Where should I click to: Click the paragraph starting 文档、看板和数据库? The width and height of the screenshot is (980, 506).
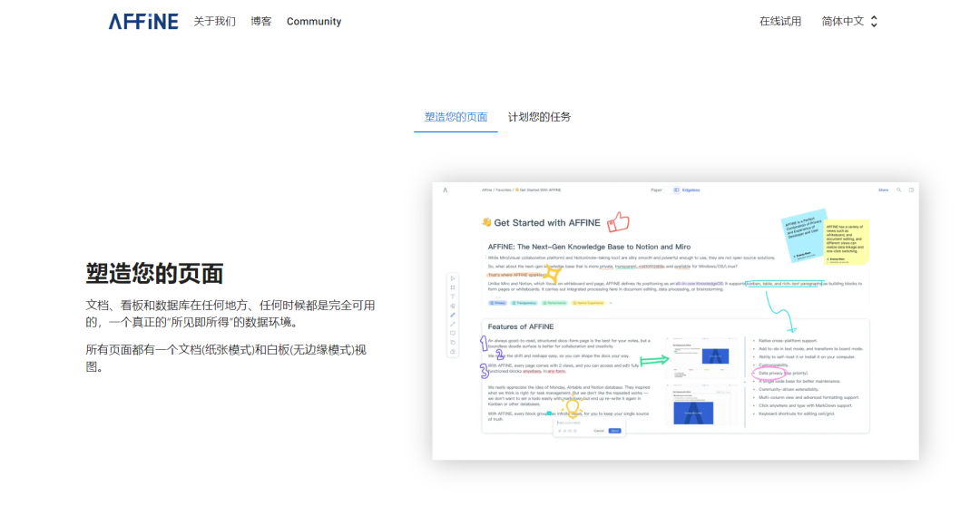(230, 314)
